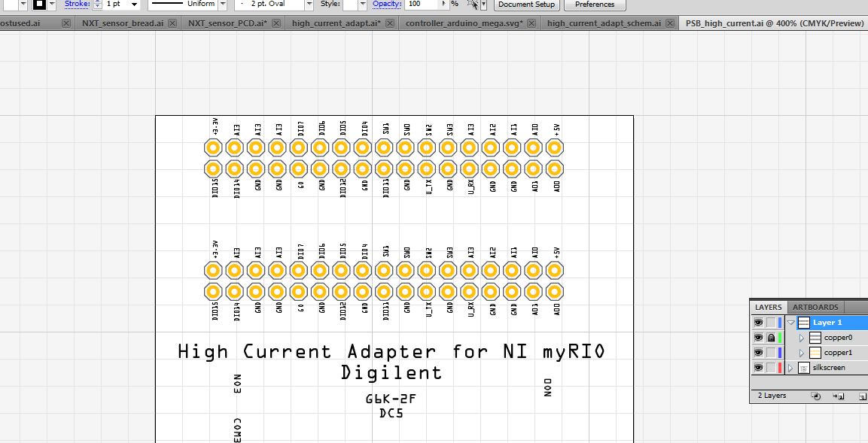Unlock the copper0 layer
The width and height of the screenshot is (868, 443).
pos(772,337)
